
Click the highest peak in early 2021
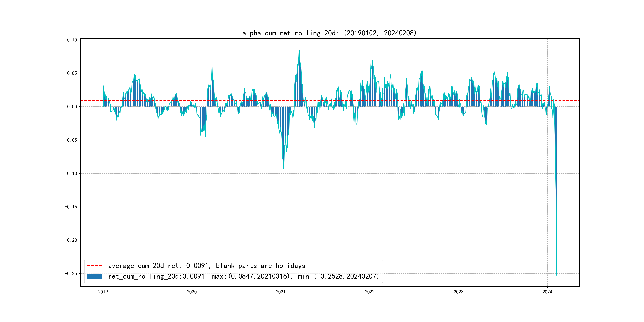coord(299,50)
